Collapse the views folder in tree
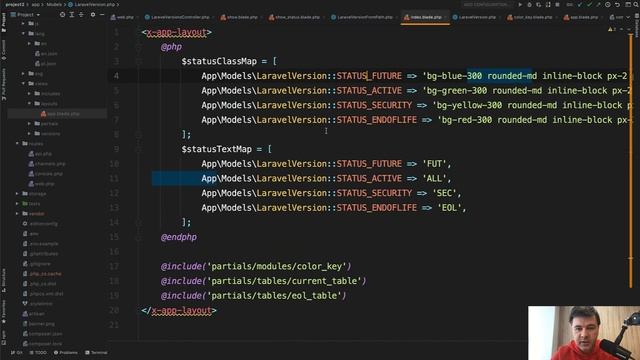Screen dimensions: 640x360 click(x=24, y=84)
